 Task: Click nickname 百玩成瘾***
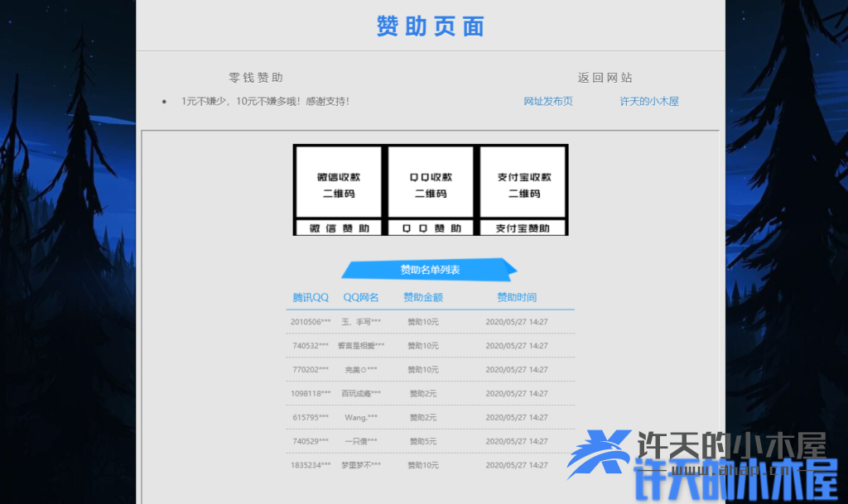[361, 394]
